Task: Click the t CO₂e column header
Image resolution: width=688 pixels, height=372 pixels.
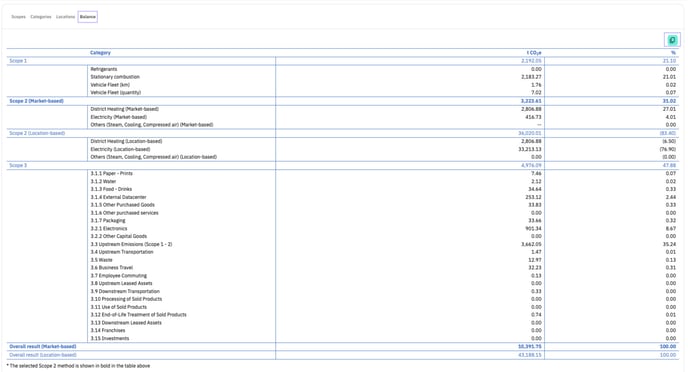Action: tap(534, 53)
